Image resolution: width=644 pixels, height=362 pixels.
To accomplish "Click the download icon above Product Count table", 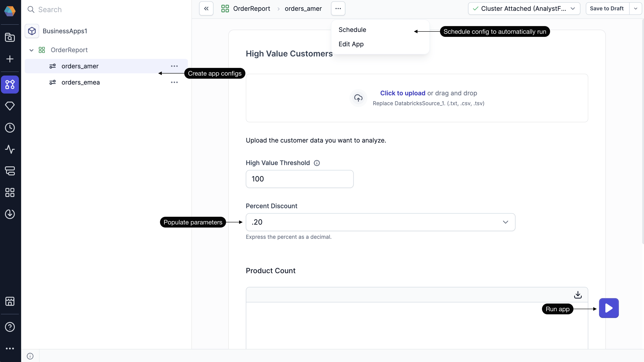I will tap(577, 295).
